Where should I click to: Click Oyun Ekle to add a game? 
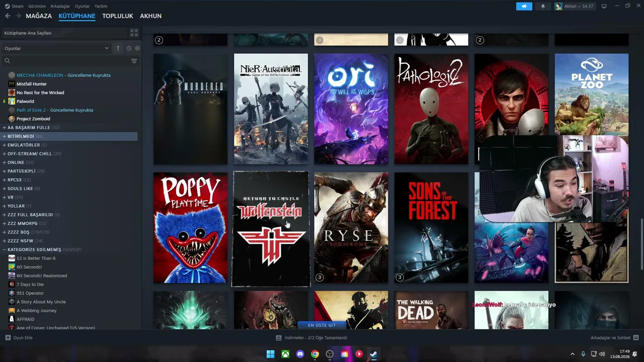tap(19, 338)
